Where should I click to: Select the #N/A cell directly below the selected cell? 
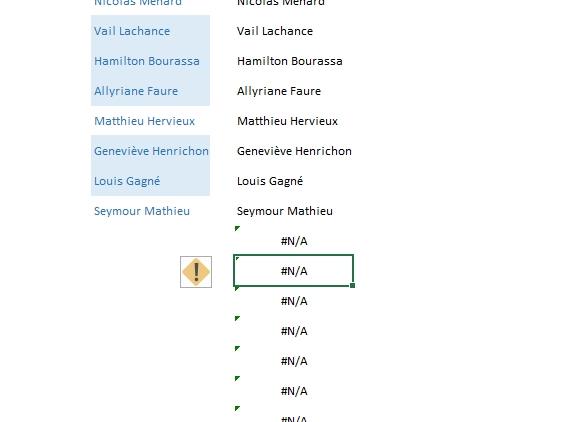point(293,301)
